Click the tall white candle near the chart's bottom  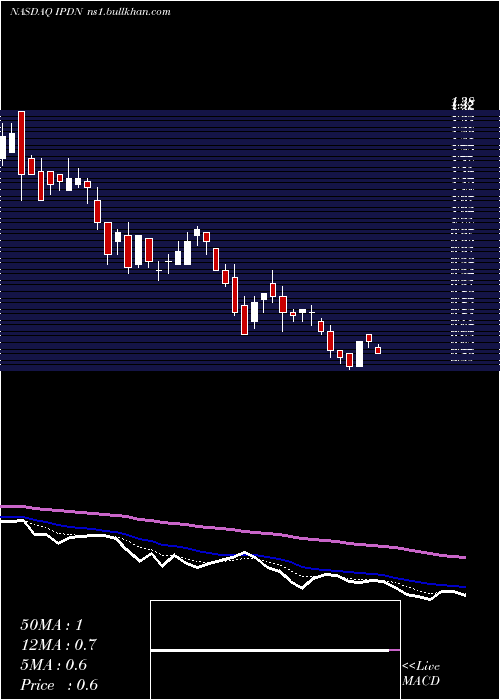point(359,354)
